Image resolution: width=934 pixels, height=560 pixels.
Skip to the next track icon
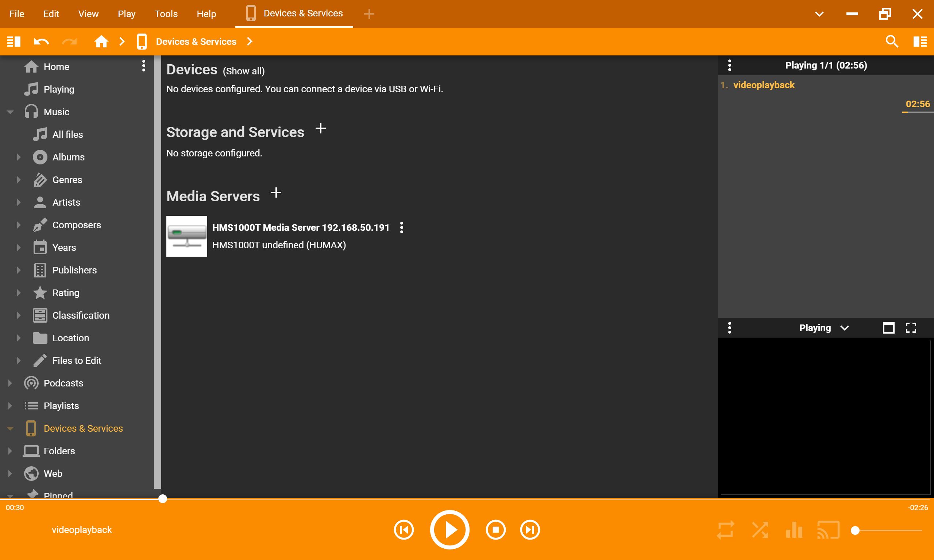pos(530,530)
